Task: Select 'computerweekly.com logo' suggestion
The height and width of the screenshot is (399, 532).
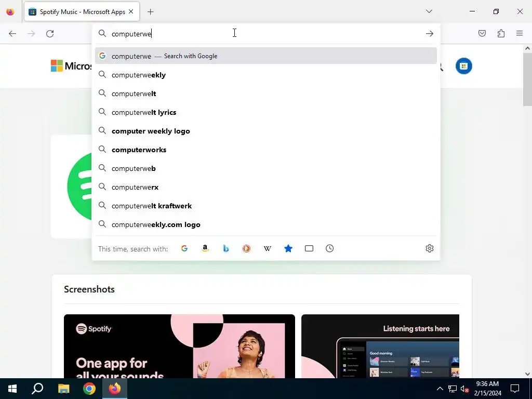Action: 265,224
